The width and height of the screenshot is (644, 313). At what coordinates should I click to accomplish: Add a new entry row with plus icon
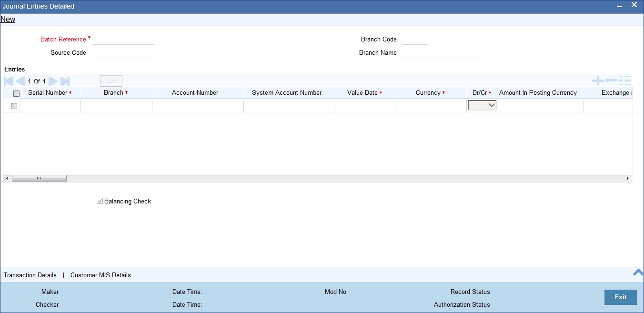[597, 81]
